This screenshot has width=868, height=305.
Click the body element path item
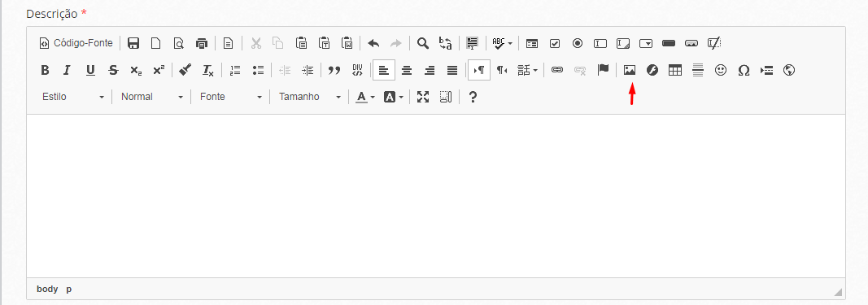pyautogui.click(x=48, y=289)
